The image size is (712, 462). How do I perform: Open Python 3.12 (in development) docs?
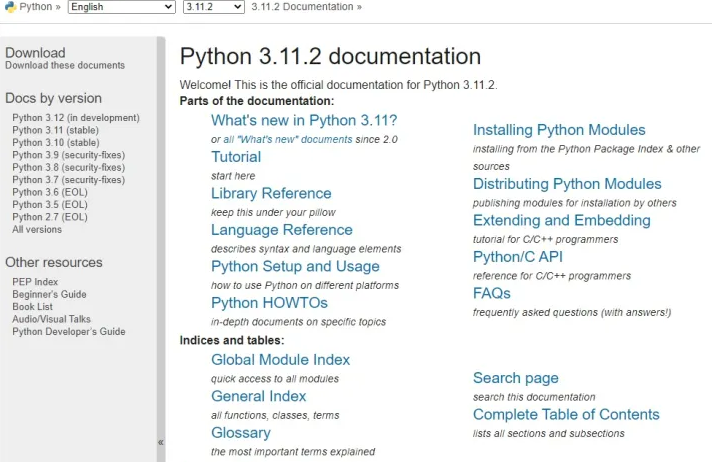coord(76,118)
